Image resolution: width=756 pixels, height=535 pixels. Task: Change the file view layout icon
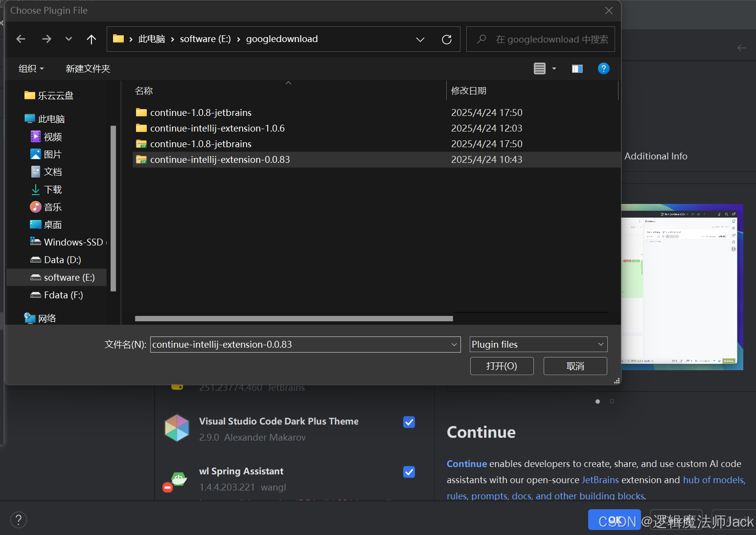(540, 68)
